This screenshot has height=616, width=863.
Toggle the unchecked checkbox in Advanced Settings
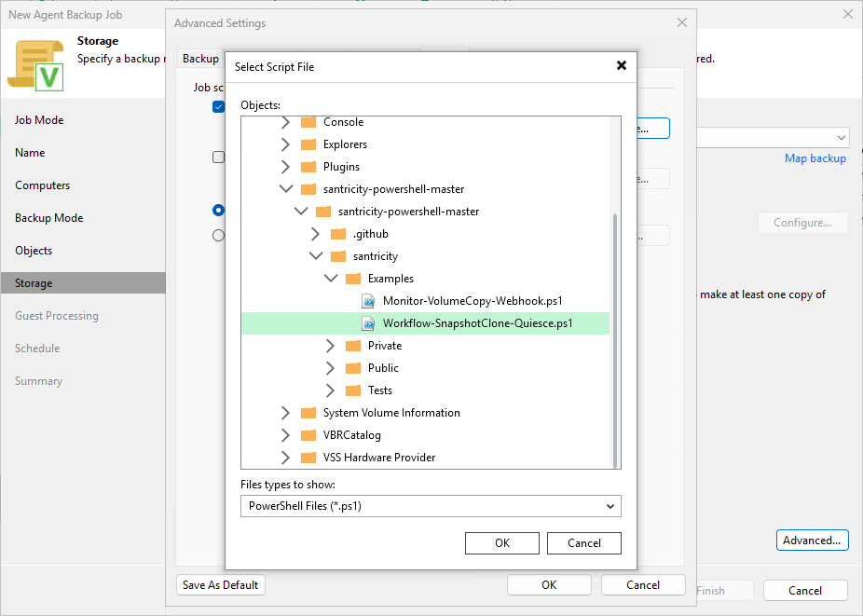click(218, 157)
